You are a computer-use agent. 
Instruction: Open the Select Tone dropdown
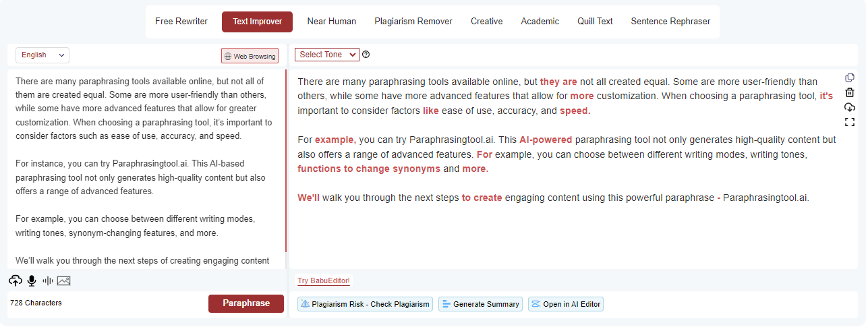[x=327, y=55]
